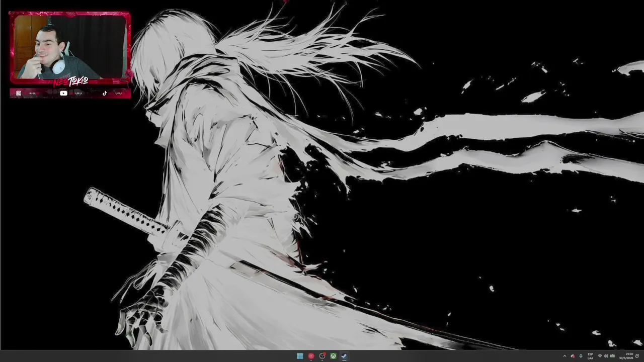Open the Wi-Fi network tray icon
644x362 pixels.
pyautogui.click(x=600, y=356)
